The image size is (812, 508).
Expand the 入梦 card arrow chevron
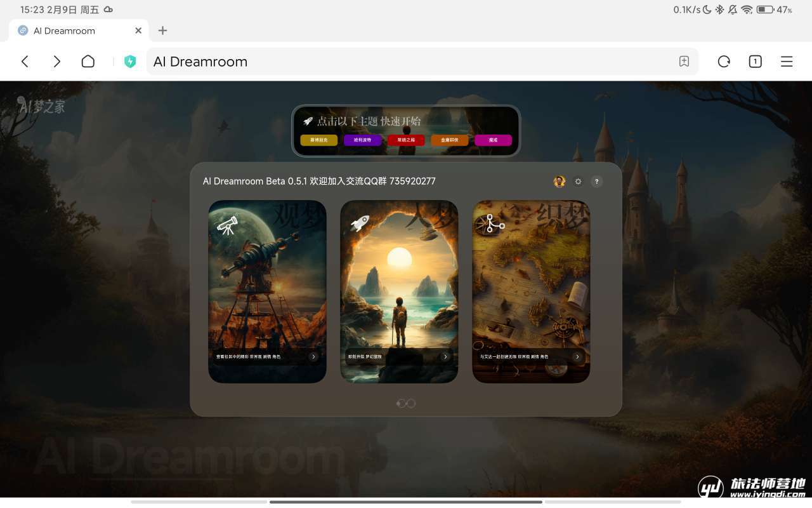[x=445, y=357]
